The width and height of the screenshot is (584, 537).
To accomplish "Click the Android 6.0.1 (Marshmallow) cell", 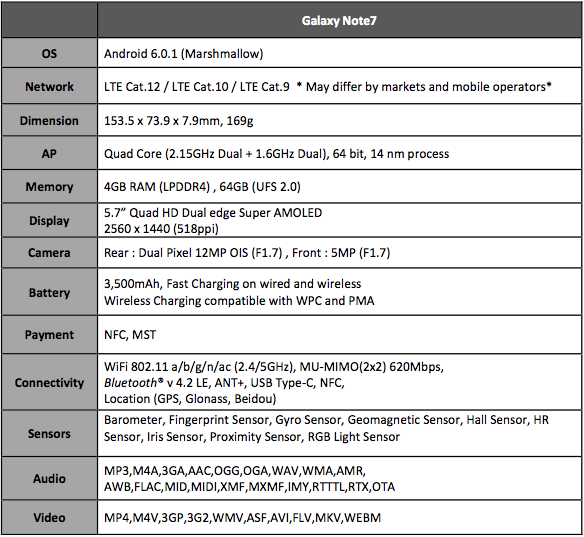I will (x=339, y=54).
